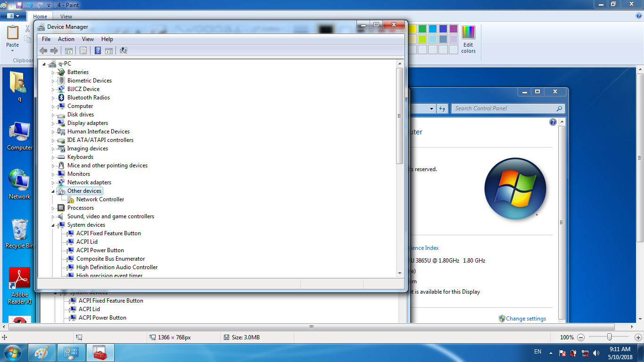Click the zoom out minus button
The width and height of the screenshot is (644, 362).
pos(581,337)
